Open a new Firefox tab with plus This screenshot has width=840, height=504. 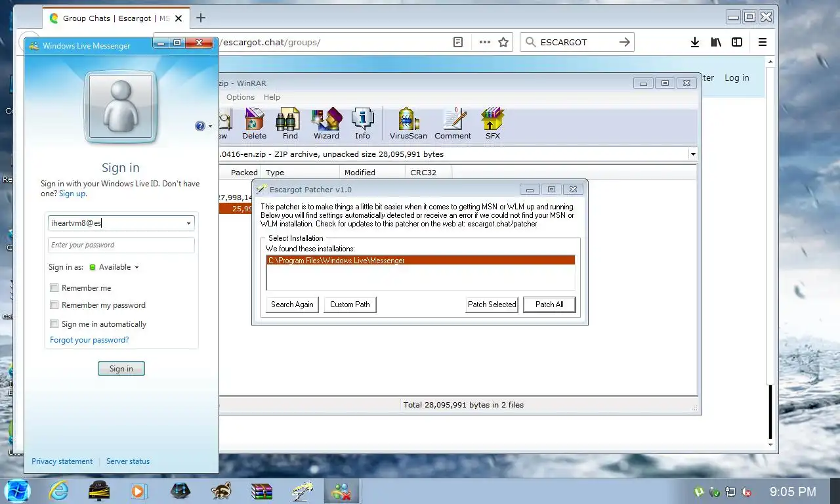click(201, 18)
